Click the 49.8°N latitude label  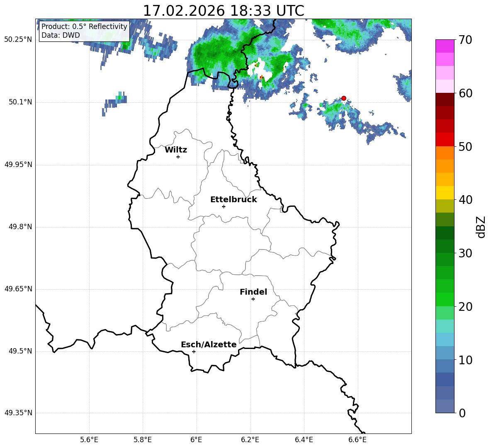pyautogui.click(x=20, y=227)
